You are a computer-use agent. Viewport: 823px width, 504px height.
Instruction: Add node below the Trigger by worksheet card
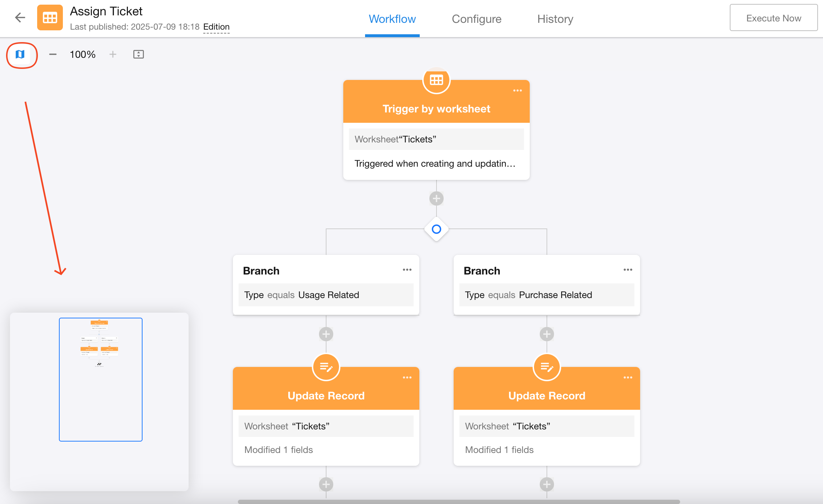click(x=436, y=198)
